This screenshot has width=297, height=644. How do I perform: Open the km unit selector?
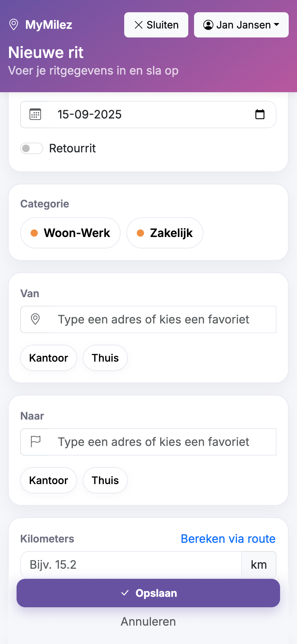pyautogui.click(x=259, y=564)
